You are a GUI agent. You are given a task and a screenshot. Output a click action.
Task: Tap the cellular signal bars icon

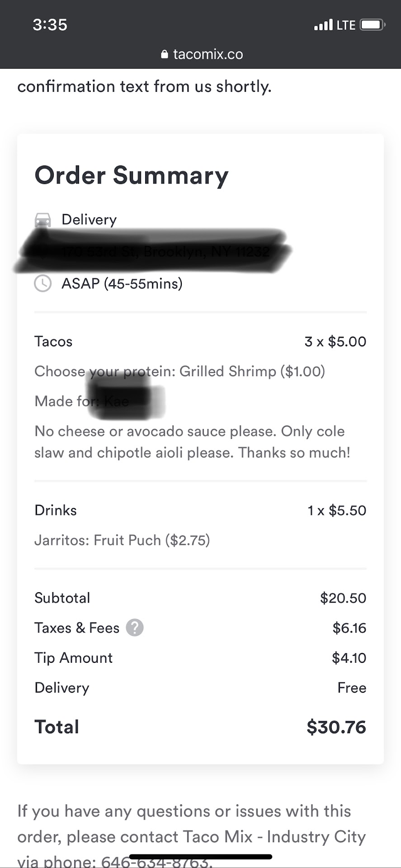[x=323, y=25]
